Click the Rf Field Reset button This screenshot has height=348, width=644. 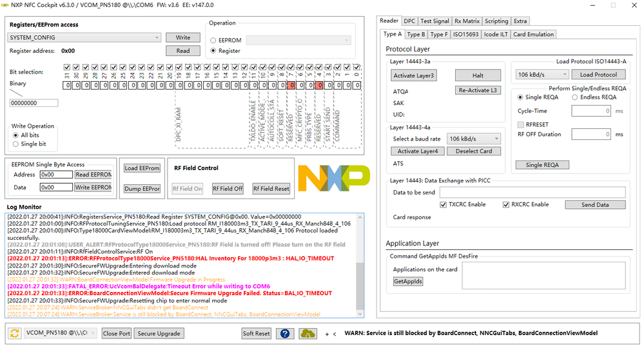(x=271, y=189)
